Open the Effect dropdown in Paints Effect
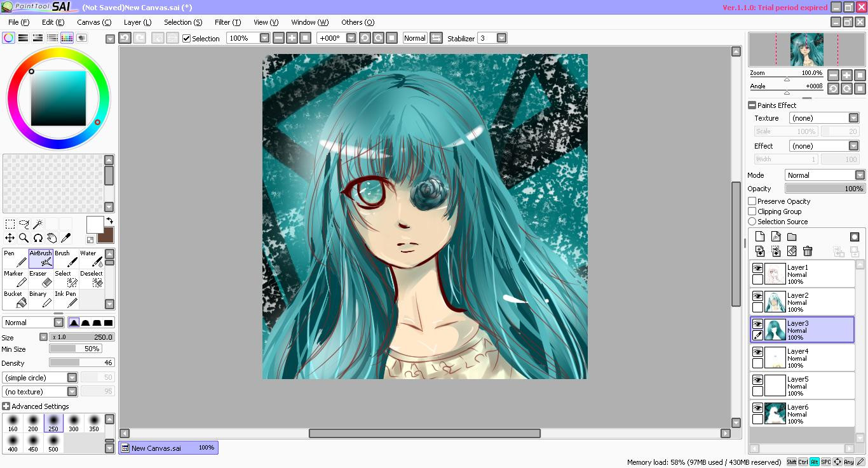868x468 pixels. 853,146
